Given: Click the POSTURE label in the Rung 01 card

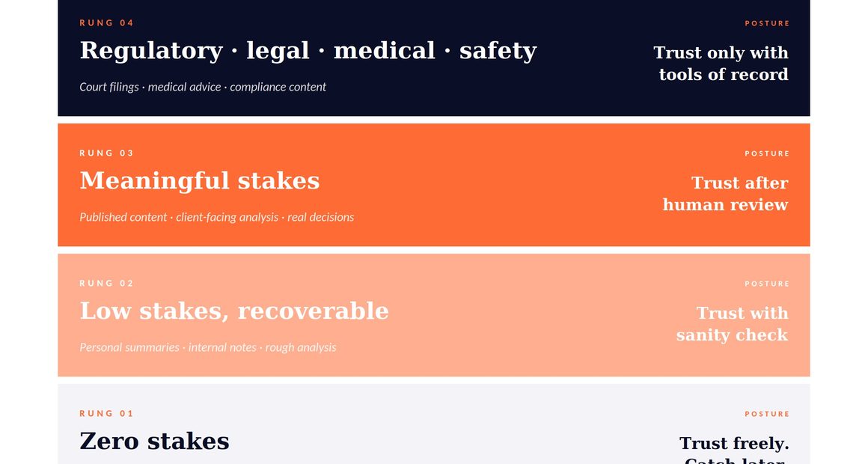Looking at the screenshot, I should click(767, 414).
